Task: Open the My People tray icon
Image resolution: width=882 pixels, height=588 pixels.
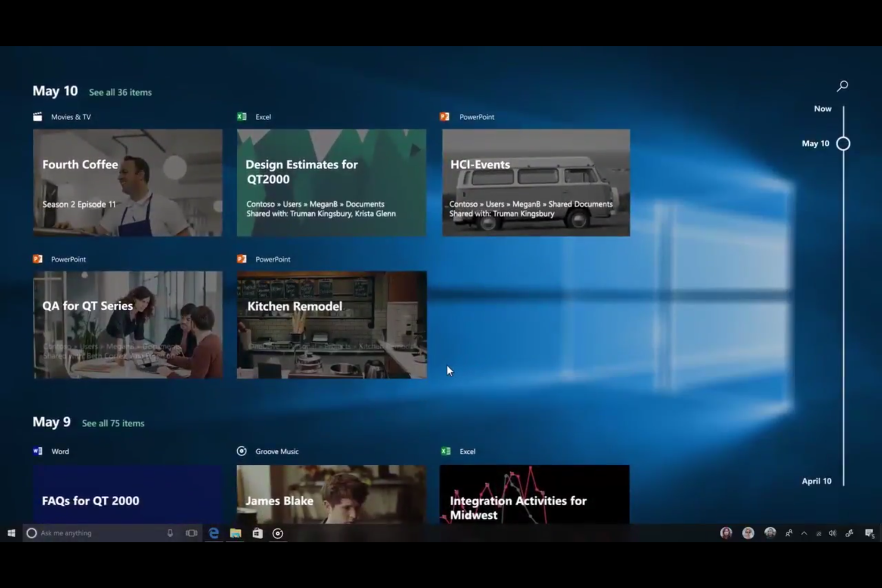Action: pos(789,533)
